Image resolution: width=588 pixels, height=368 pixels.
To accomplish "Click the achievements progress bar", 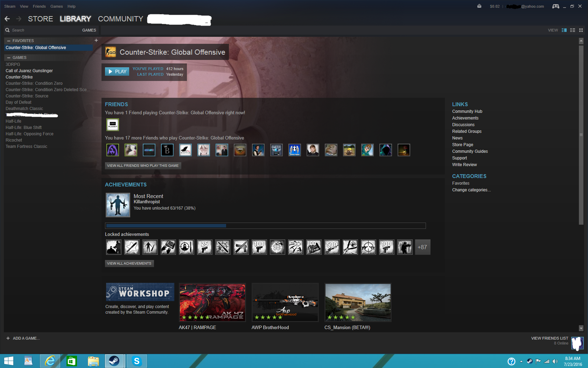I will pos(265,226).
